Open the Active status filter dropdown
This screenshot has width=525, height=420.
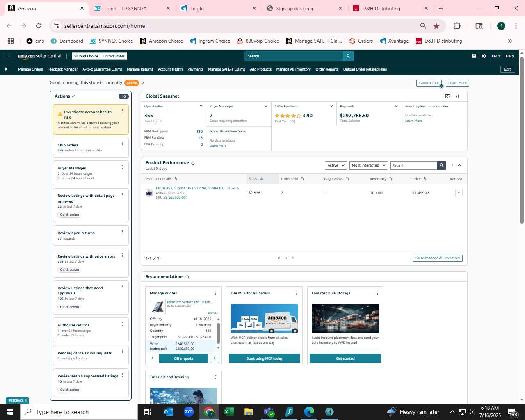pyautogui.click(x=336, y=165)
